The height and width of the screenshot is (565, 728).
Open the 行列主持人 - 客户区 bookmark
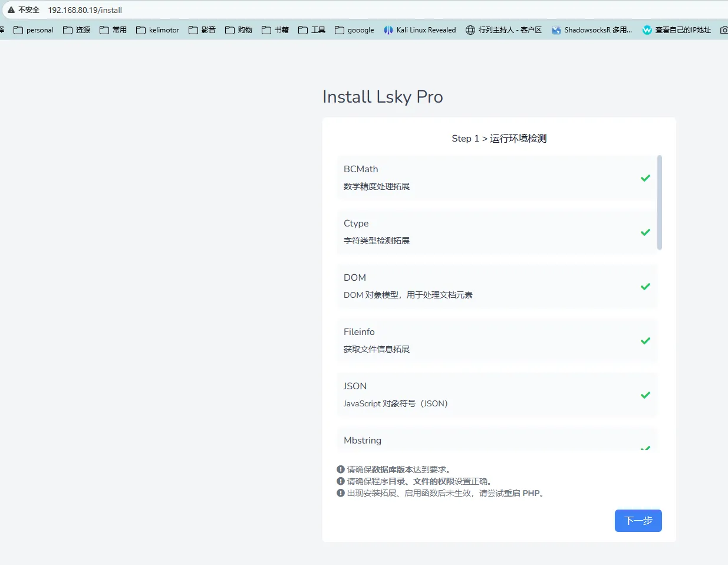coord(503,30)
